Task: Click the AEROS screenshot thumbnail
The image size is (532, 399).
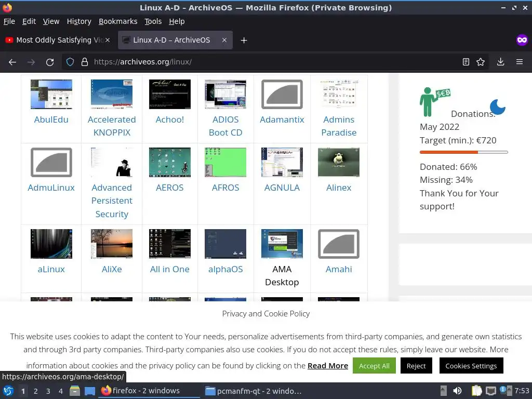Action: [170, 162]
